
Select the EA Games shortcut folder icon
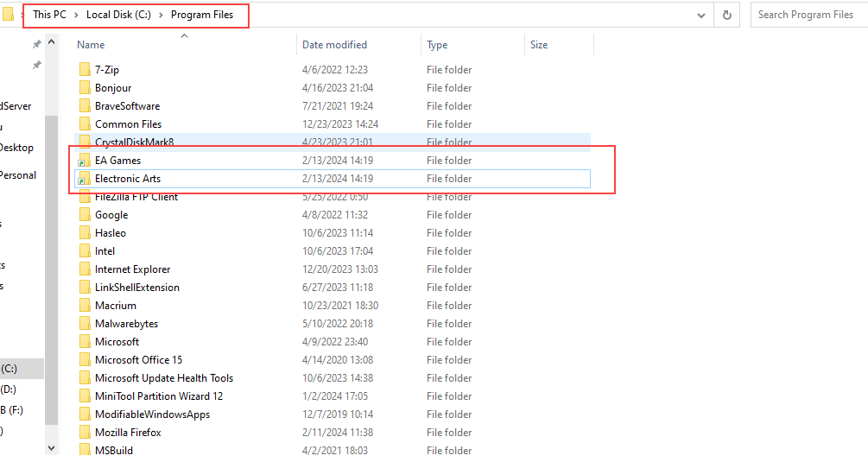84,161
